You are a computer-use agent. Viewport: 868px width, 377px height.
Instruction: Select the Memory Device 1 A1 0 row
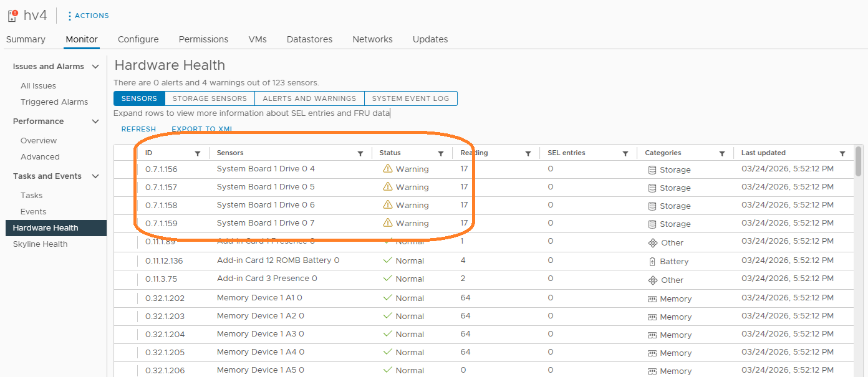point(259,298)
